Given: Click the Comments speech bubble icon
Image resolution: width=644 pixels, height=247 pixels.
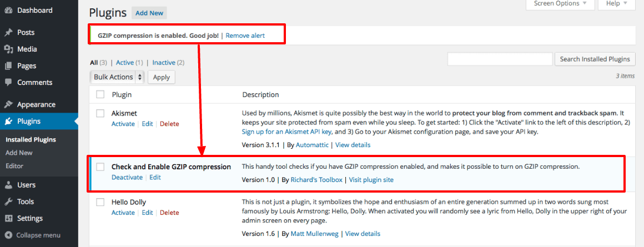Looking at the screenshot, I should (x=8, y=82).
